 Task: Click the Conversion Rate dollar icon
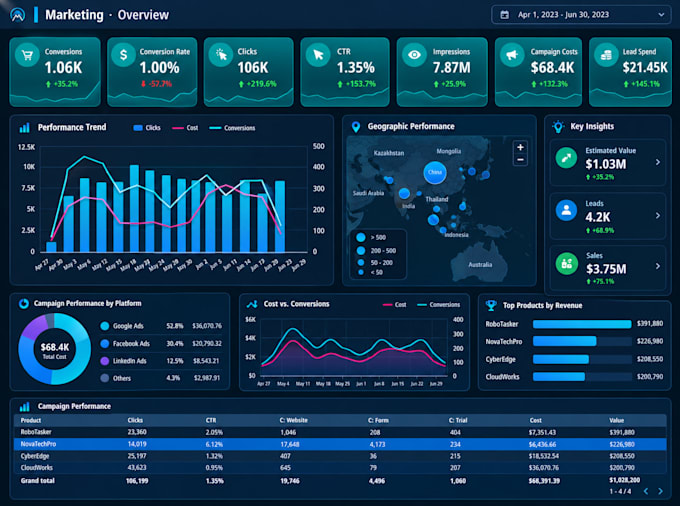(x=124, y=55)
